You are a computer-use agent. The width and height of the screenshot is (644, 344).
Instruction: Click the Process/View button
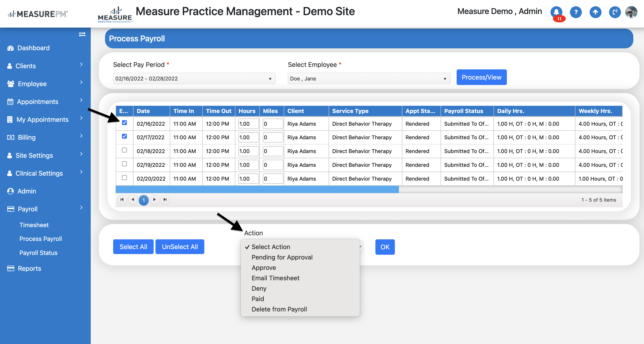[481, 77]
